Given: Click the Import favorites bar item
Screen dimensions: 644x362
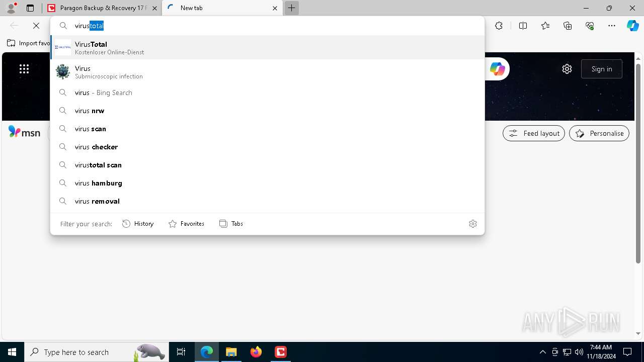Looking at the screenshot, I should click(x=29, y=43).
